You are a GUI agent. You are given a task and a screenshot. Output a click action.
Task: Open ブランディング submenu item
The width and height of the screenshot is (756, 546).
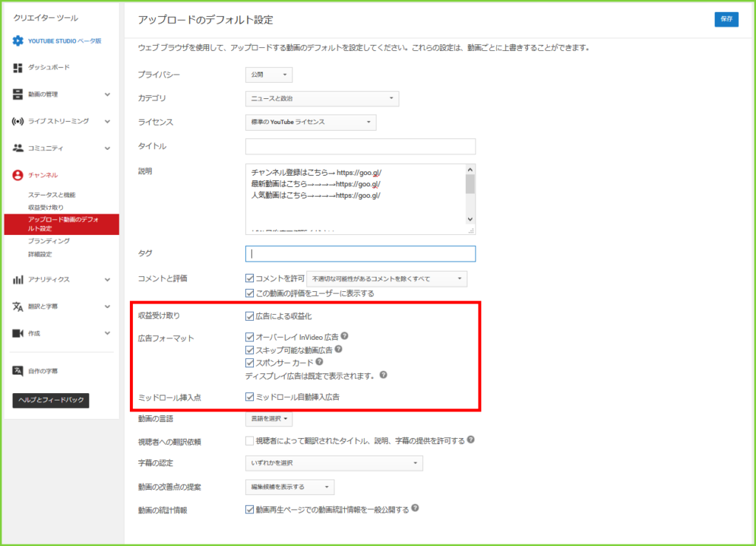[x=49, y=241]
